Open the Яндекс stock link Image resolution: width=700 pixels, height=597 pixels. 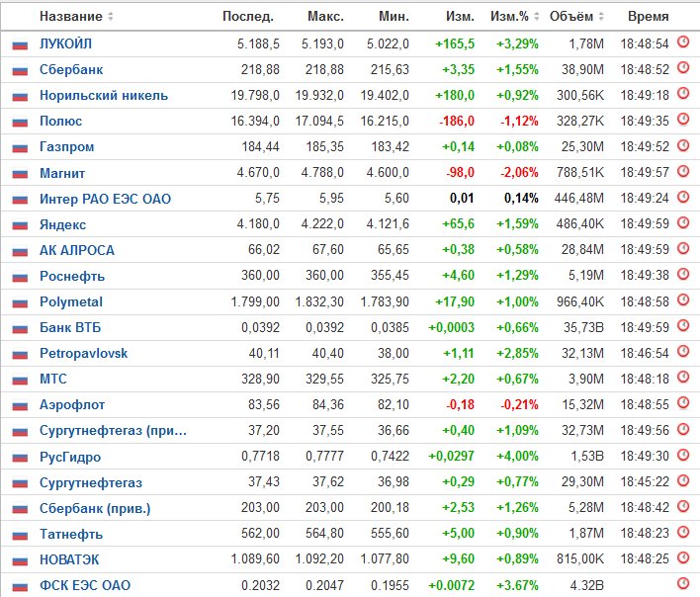(x=62, y=224)
